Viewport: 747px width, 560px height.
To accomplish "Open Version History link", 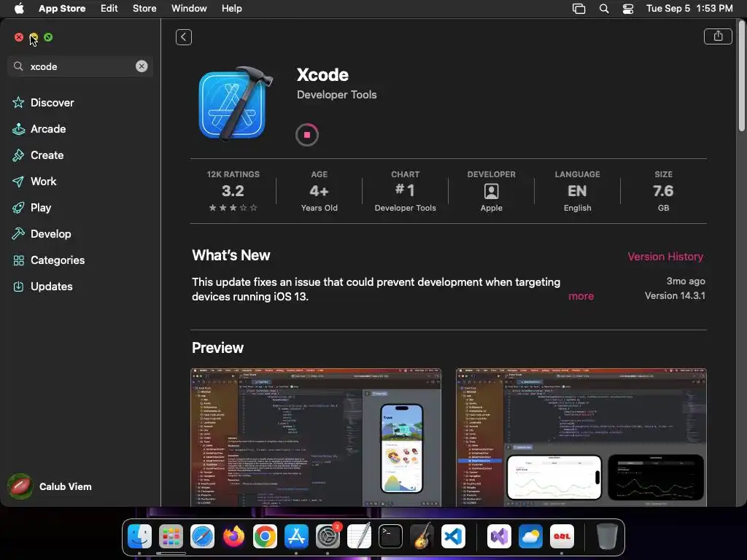I will pyautogui.click(x=665, y=256).
